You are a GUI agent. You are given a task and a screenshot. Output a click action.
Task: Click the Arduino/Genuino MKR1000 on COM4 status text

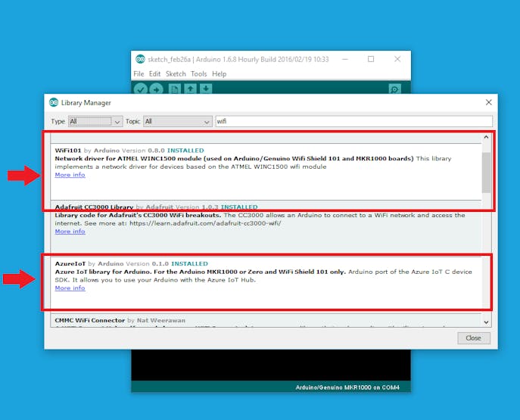click(347, 387)
